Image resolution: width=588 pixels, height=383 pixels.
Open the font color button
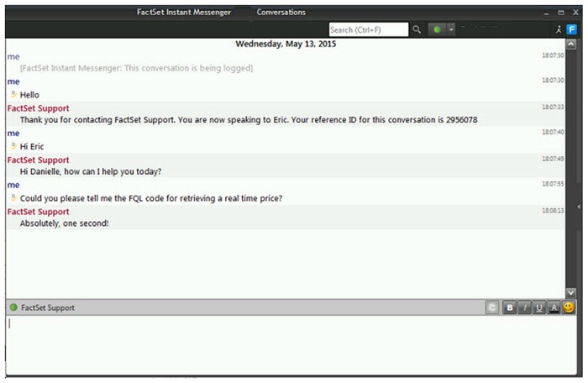coord(554,307)
